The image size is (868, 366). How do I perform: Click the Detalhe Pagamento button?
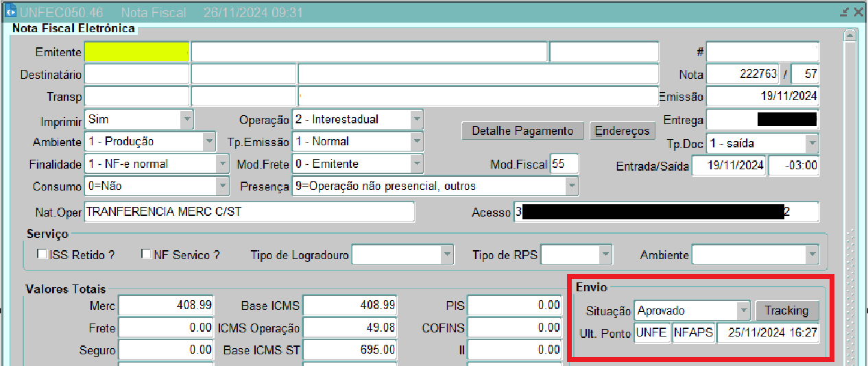[522, 131]
